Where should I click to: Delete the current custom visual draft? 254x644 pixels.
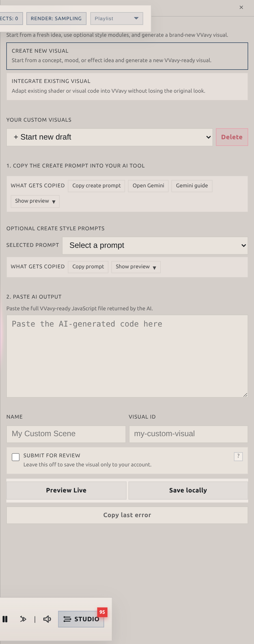[232, 137]
